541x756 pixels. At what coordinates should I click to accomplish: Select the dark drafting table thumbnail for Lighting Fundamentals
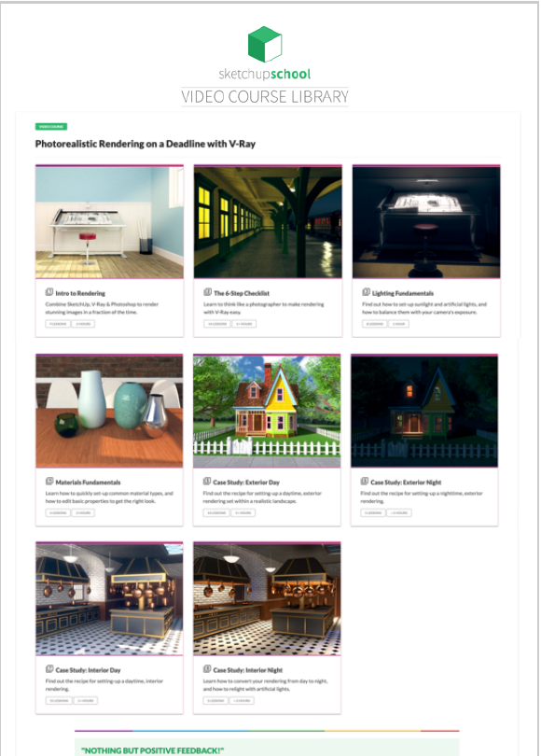pos(426,222)
